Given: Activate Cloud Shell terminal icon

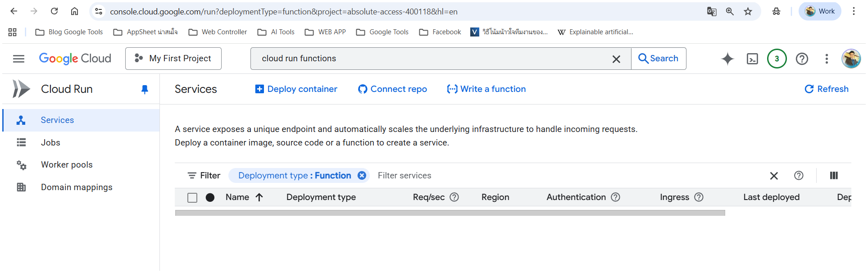Looking at the screenshot, I should click(x=752, y=59).
